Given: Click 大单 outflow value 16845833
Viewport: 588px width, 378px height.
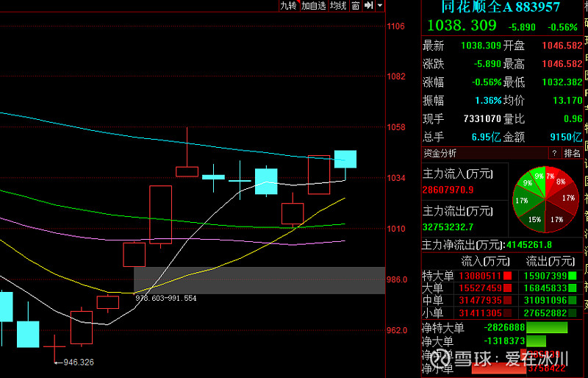Looking at the screenshot, I should 545,288.
